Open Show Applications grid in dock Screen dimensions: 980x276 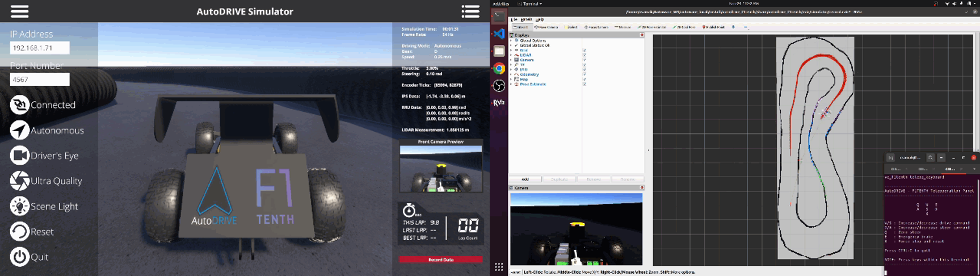[499, 267]
